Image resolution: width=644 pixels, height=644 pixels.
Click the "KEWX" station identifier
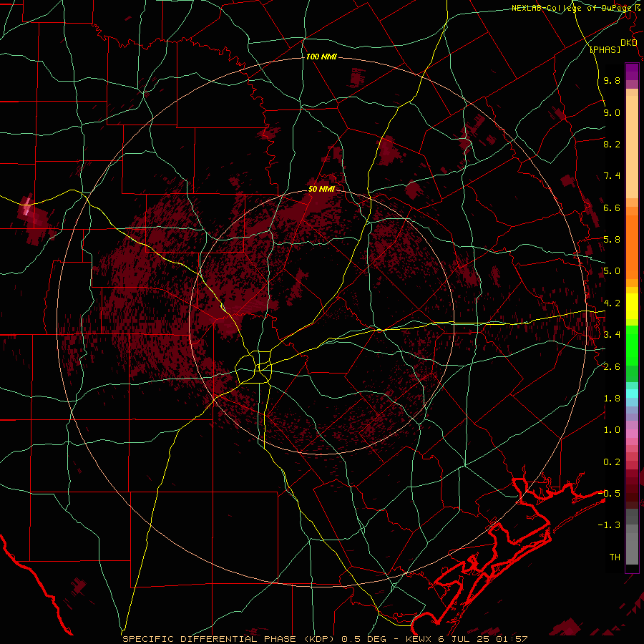[419, 639]
